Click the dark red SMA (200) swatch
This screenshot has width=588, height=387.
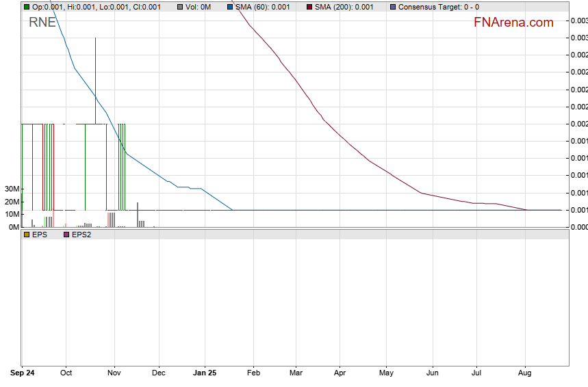pos(309,7)
